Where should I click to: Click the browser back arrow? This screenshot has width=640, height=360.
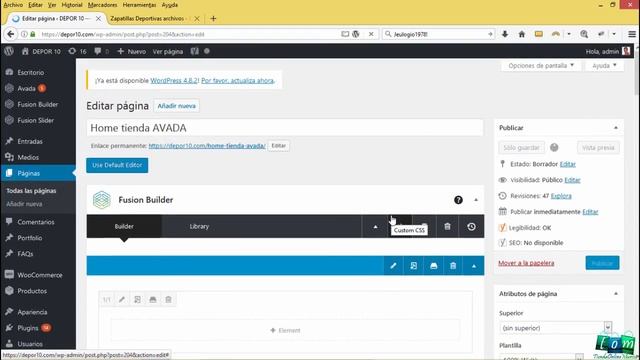point(11,34)
